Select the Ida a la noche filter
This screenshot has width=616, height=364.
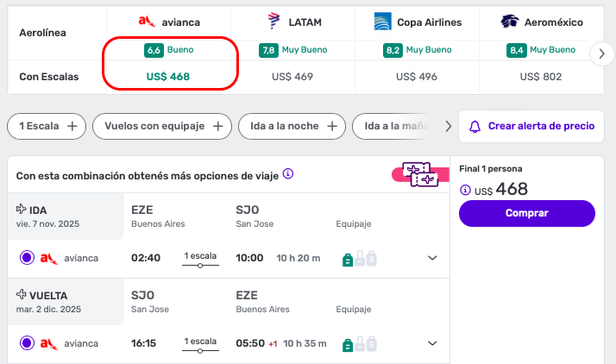pyautogui.click(x=292, y=126)
